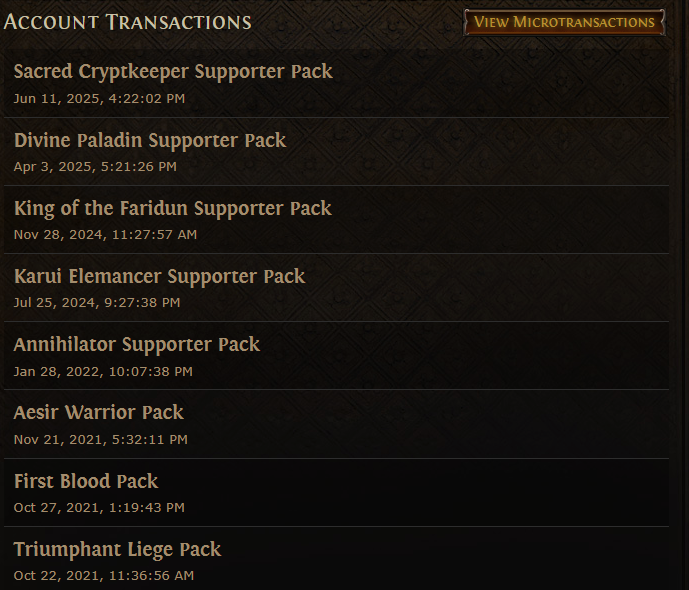Click the Oct 22, 2021 date line
This screenshot has height=590, width=689.
pyautogui.click(x=104, y=575)
